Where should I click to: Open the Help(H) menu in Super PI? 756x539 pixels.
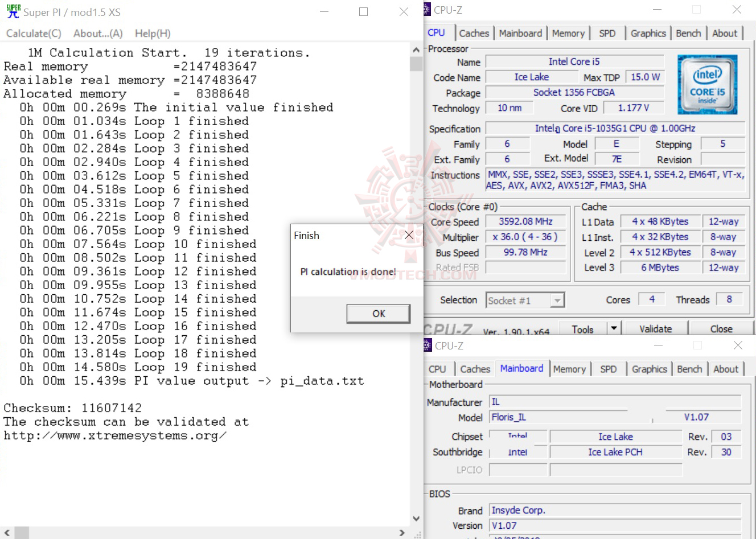click(153, 34)
